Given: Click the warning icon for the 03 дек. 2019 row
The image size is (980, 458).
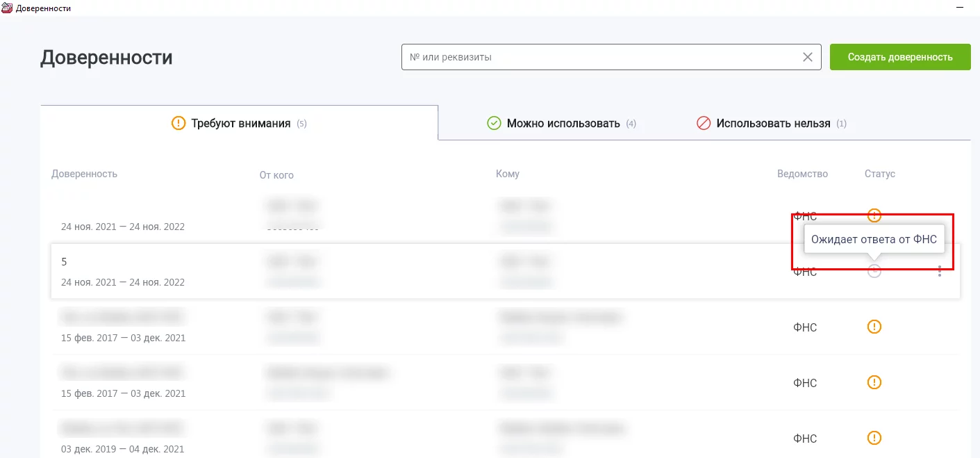Looking at the screenshot, I should coord(874,438).
